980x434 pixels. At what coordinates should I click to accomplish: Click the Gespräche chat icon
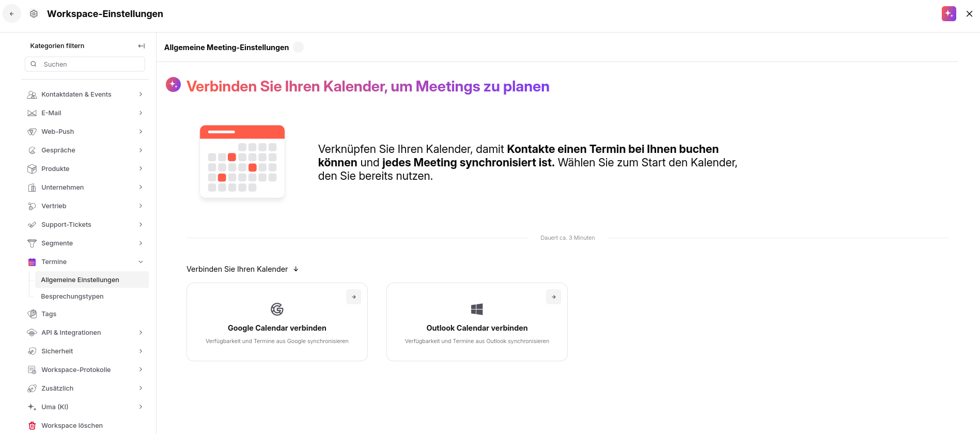32,150
